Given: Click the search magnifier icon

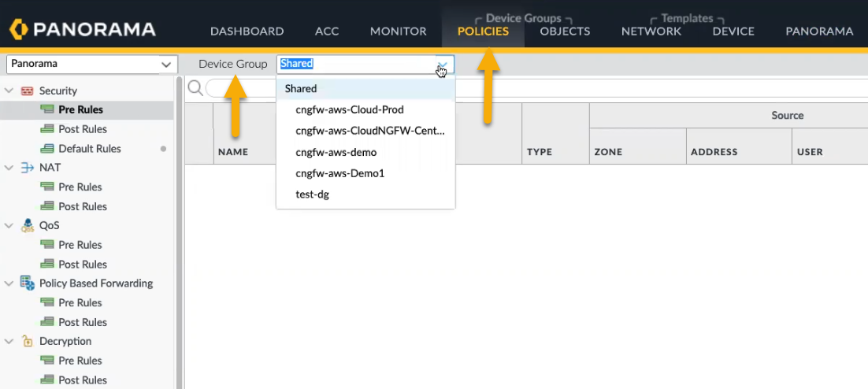Looking at the screenshot, I should tap(195, 88).
